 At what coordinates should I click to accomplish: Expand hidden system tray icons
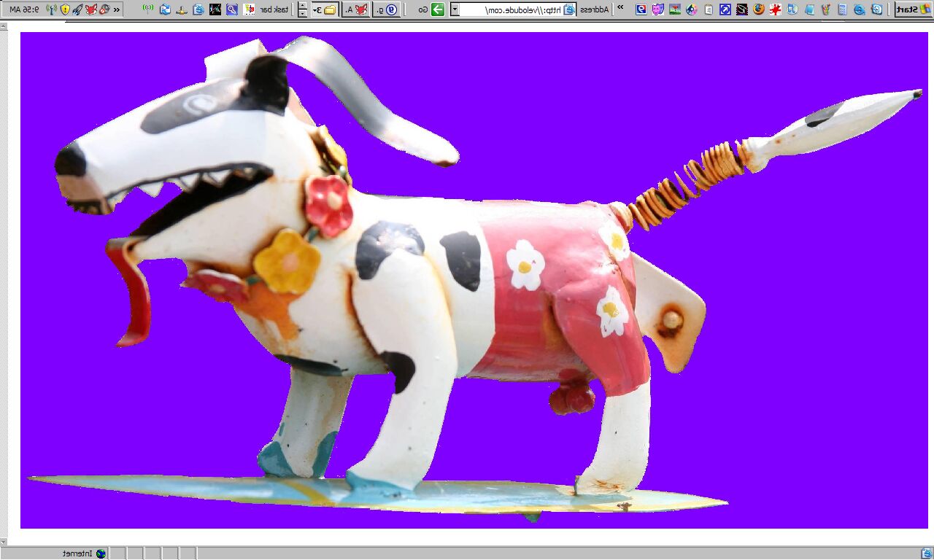tap(117, 9)
